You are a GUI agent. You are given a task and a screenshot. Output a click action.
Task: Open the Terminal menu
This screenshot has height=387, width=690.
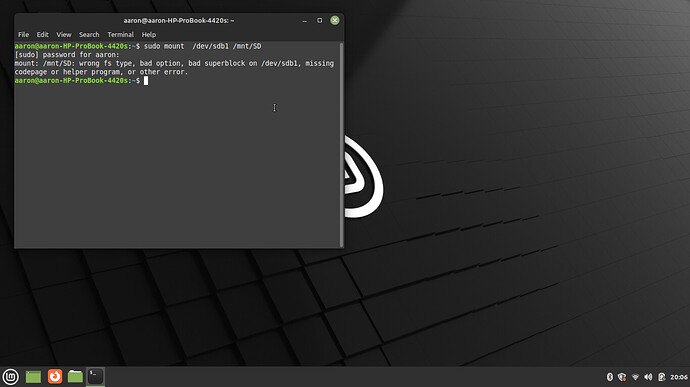point(121,34)
